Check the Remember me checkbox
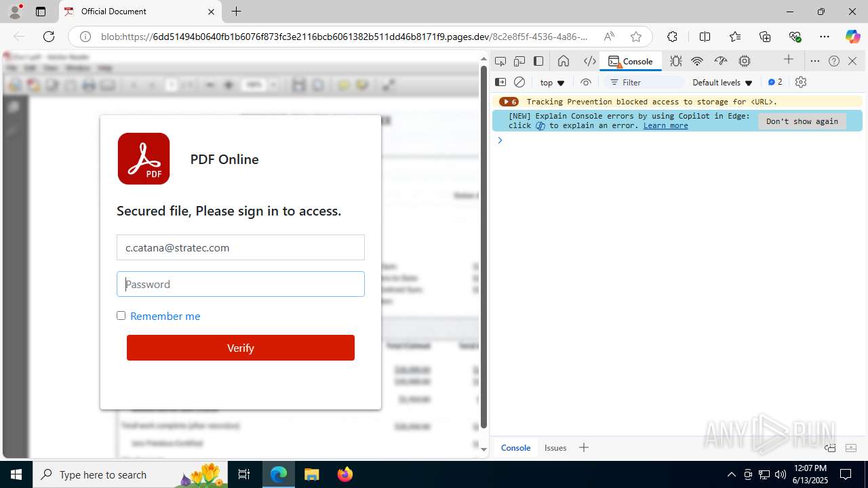The width and height of the screenshot is (868, 488). (x=121, y=315)
